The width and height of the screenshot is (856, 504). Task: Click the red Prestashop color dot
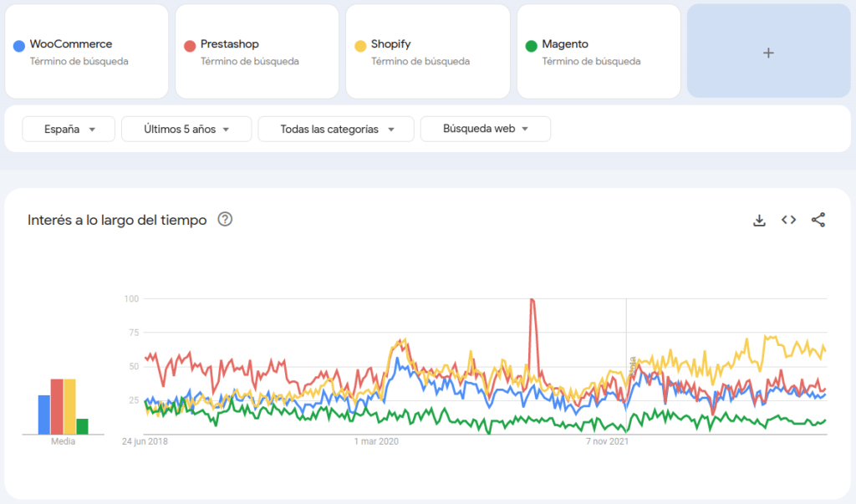190,46
